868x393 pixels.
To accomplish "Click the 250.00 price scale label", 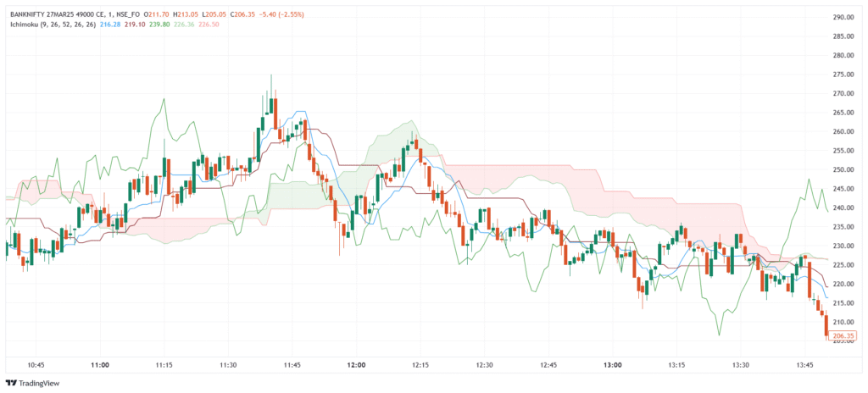I will point(843,169).
